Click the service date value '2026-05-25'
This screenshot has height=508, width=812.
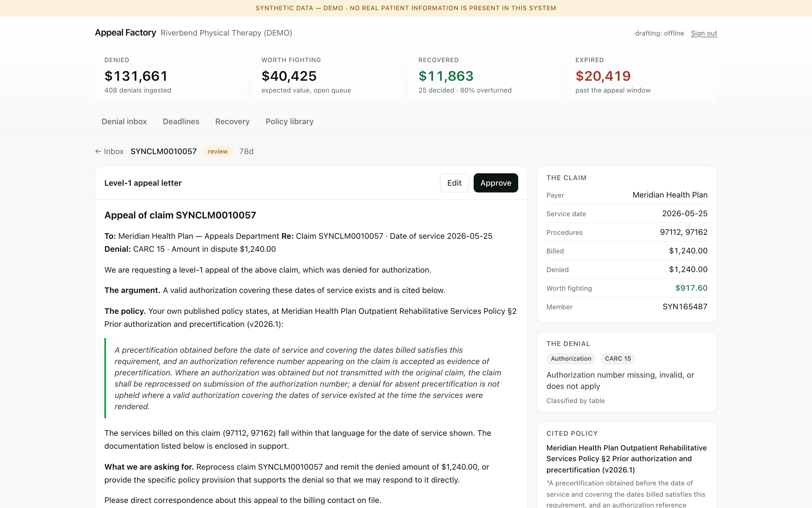pos(685,213)
